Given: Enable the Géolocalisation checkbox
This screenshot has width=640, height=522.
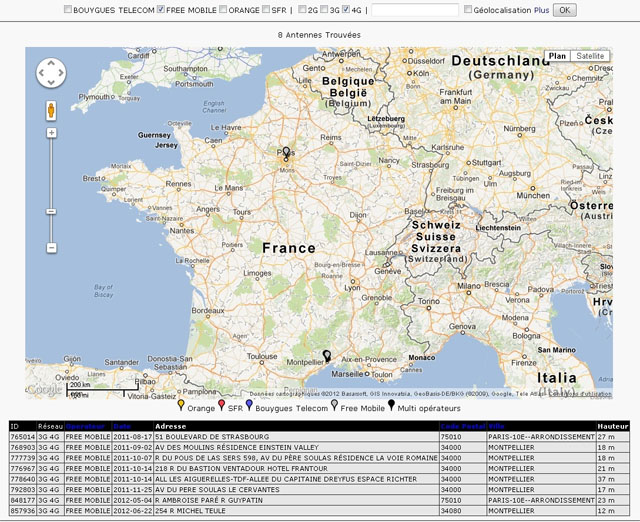Looking at the screenshot, I should click(x=468, y=10).
